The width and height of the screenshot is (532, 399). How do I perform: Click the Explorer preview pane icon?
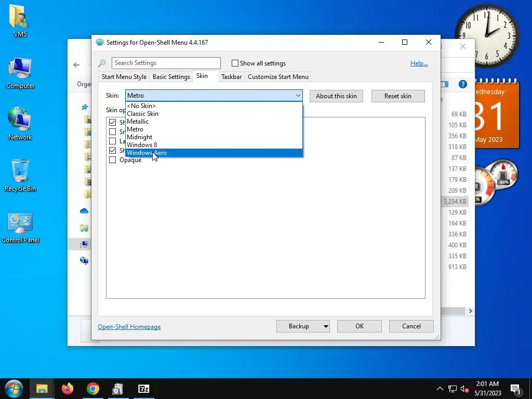pyautogui.click(x=445, y=84)
